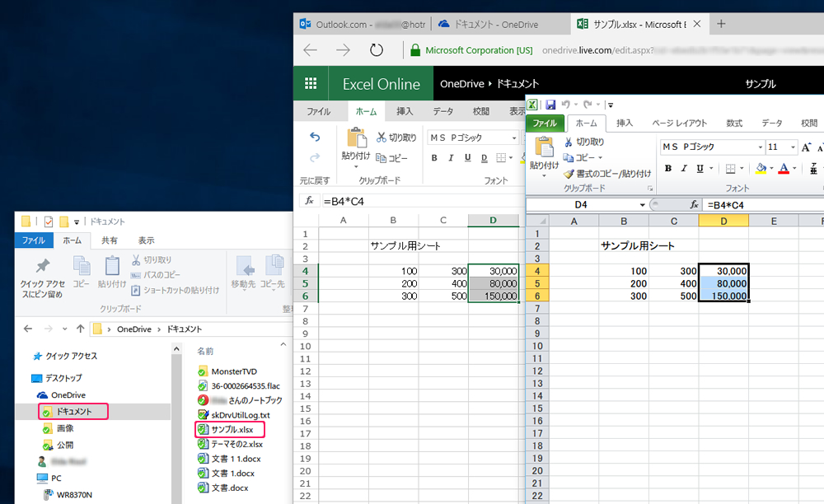Image resolution: width=824 pixels, height=504 pixels.
Task: Open ファイル tab in desktop Excel
Action: (x=545, y=123)
